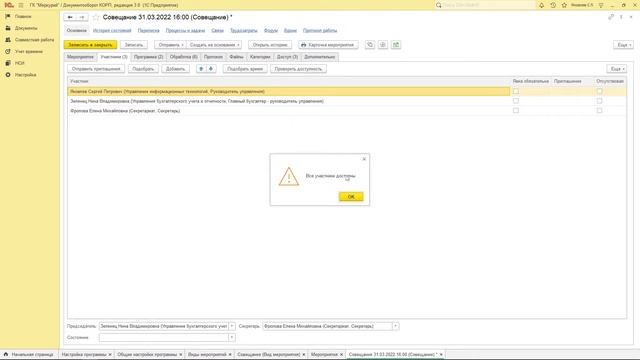Toggle Явка обязательна for Фролова Елена row

[x=516, y=111]
